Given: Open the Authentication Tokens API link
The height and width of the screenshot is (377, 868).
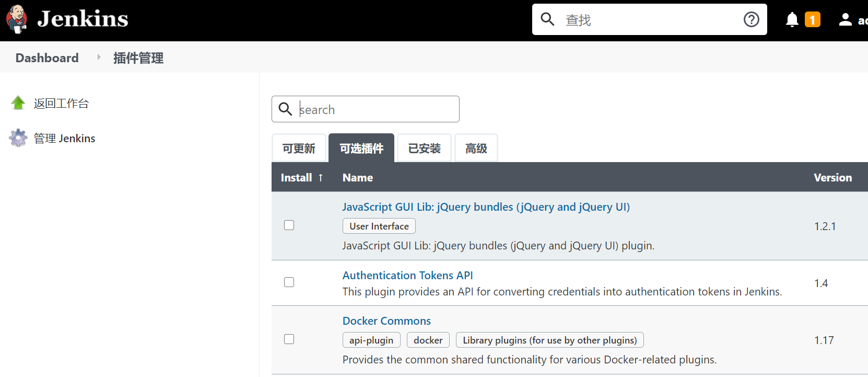Looking at the screenshot, I should [x=407, y=276].
